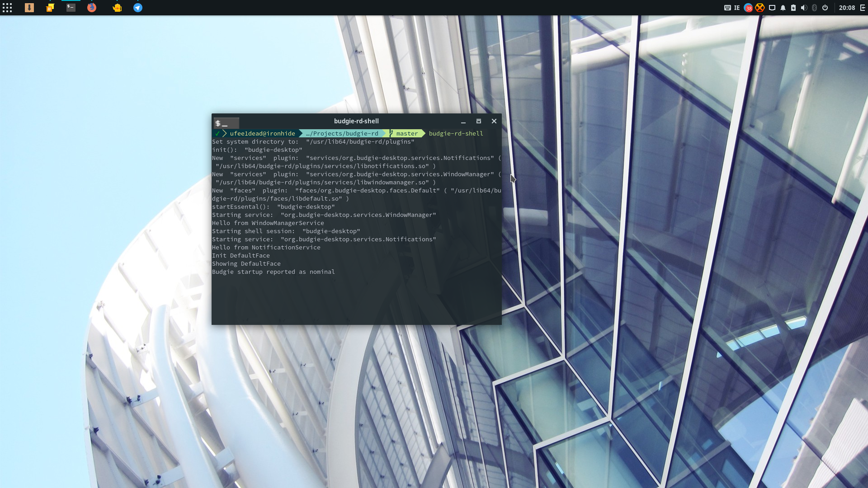Screen dimensions: 868x488
Task: Click the keyboard layout icon in the tray
Action: coord(727,8)
